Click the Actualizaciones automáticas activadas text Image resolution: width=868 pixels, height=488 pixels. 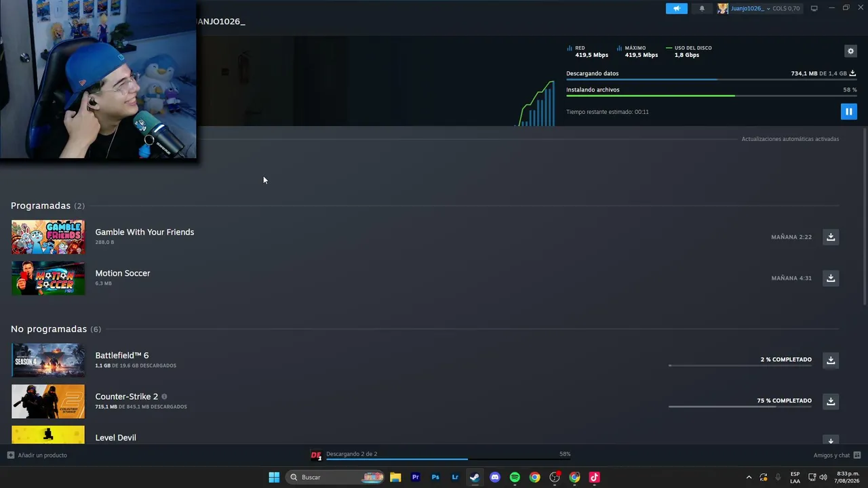click(x=790, y=139)
